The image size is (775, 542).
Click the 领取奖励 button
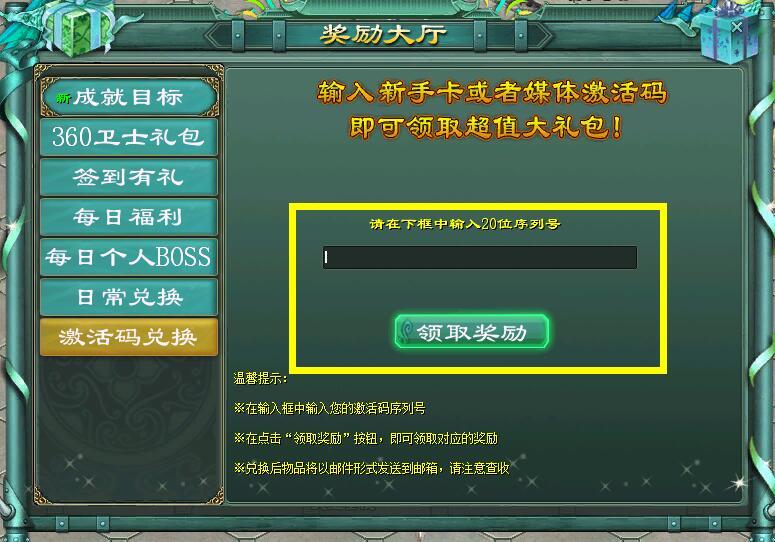tap(472, 332)
